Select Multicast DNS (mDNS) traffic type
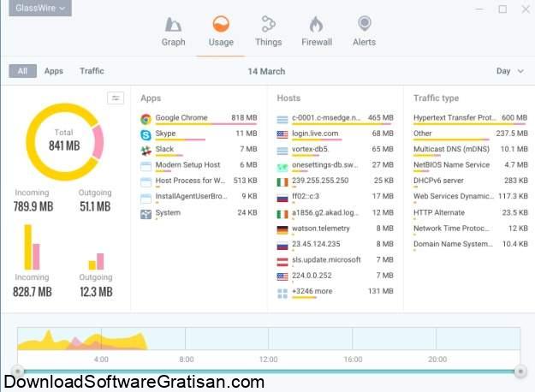This screenshot has height=392, width=535. (471, 150)
